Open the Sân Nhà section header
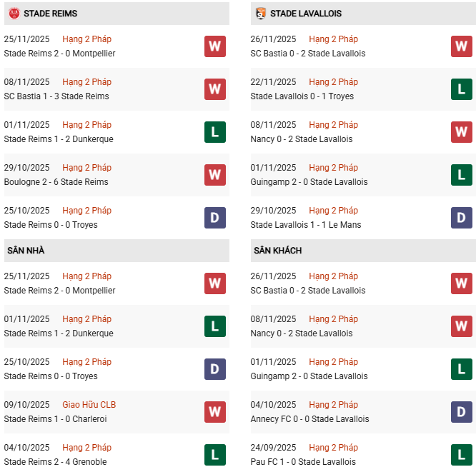 coord(26,251)
